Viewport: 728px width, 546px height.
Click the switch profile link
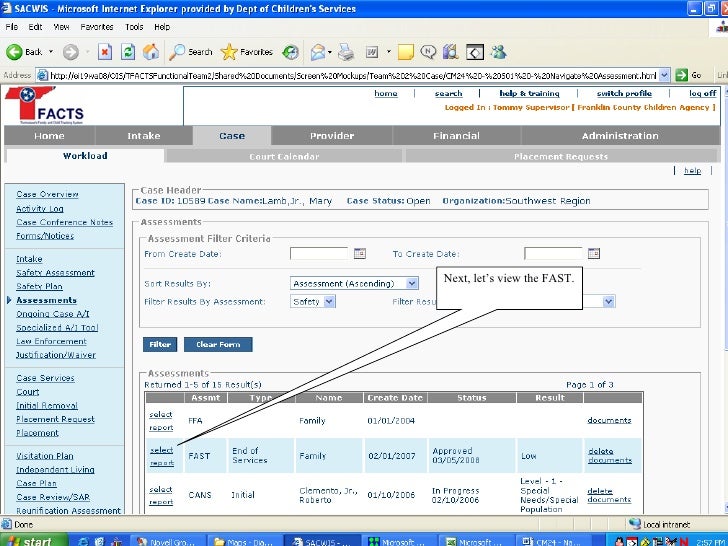(x=624, y=93)
